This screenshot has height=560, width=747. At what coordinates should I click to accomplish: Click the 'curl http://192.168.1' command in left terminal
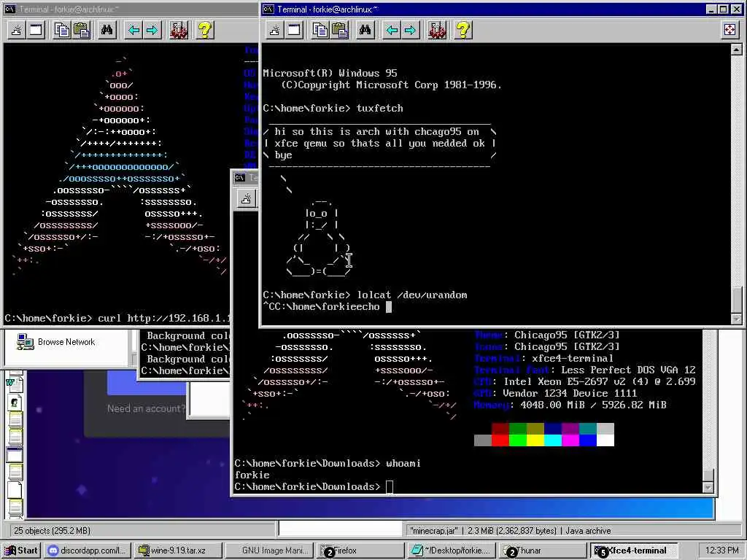pos(164,318)
